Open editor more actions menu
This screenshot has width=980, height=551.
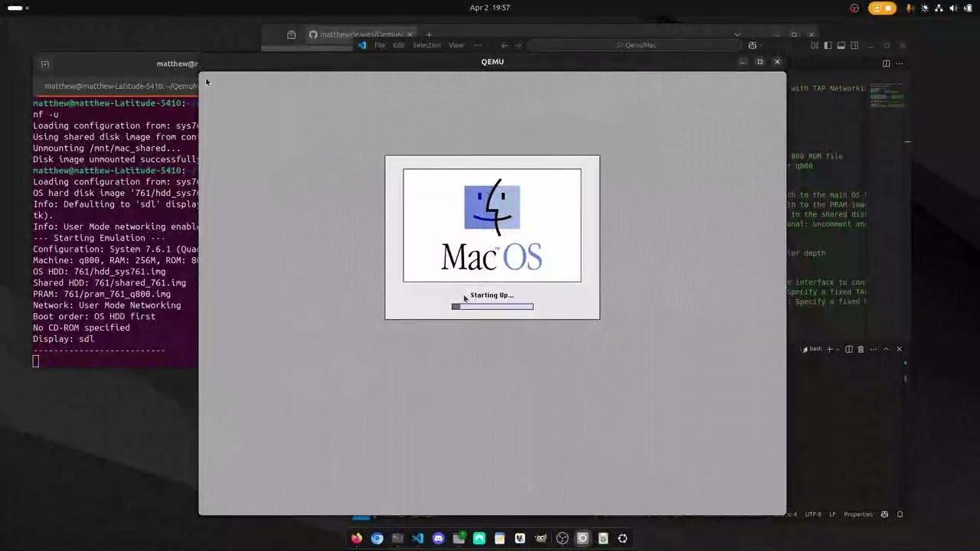[x=900, y=64]
